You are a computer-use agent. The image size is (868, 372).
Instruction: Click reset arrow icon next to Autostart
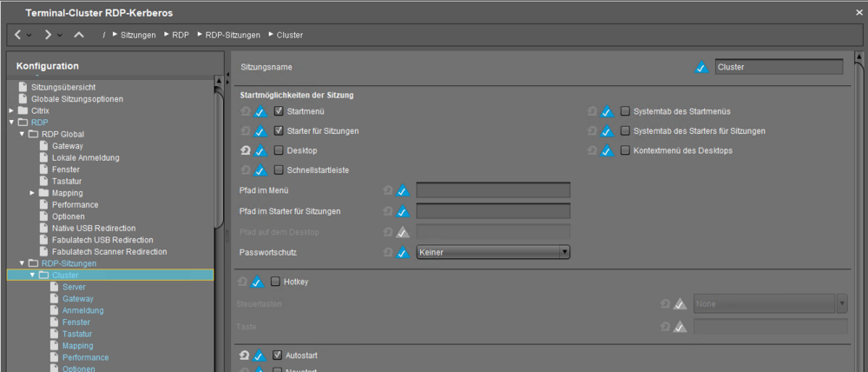pos(245,355)
